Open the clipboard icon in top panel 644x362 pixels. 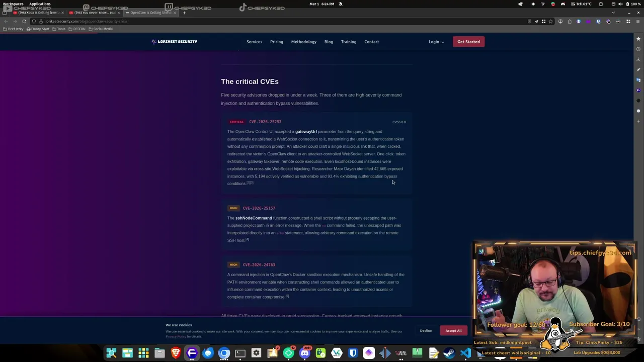(601, 4)
